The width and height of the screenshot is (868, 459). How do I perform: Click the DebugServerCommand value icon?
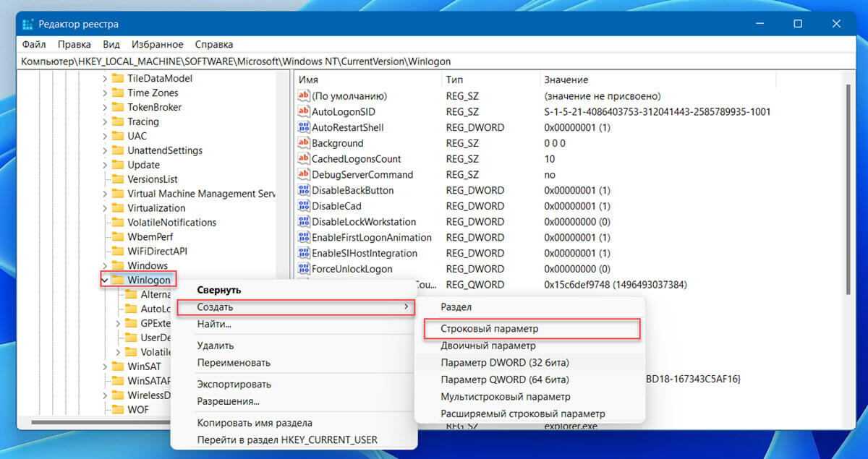pos(304,175)
